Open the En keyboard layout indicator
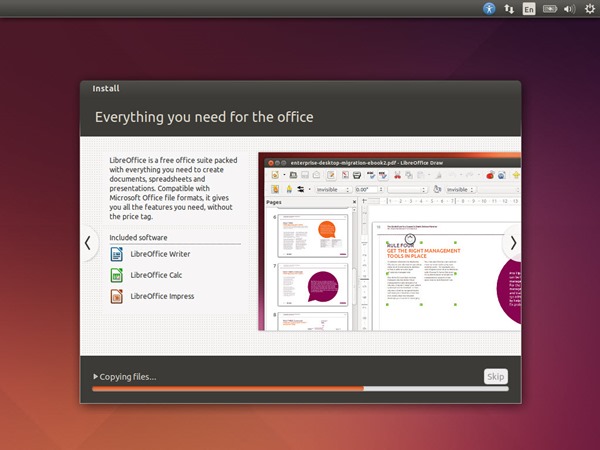This screenshot has width=600, height=450. 529,9
